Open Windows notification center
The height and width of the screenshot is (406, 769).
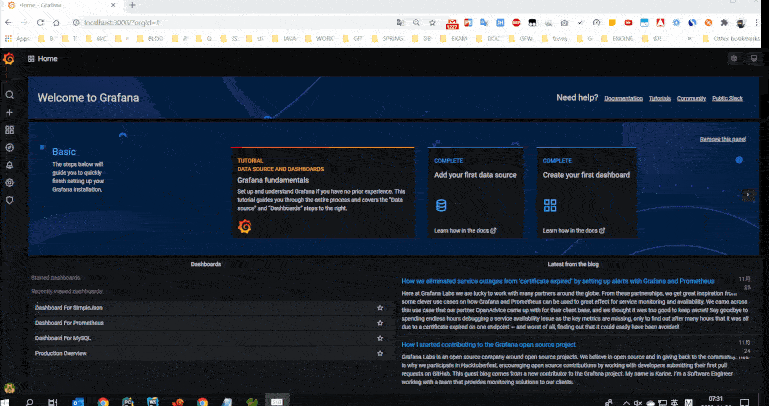pyautogui.click(x=744, y=402)
